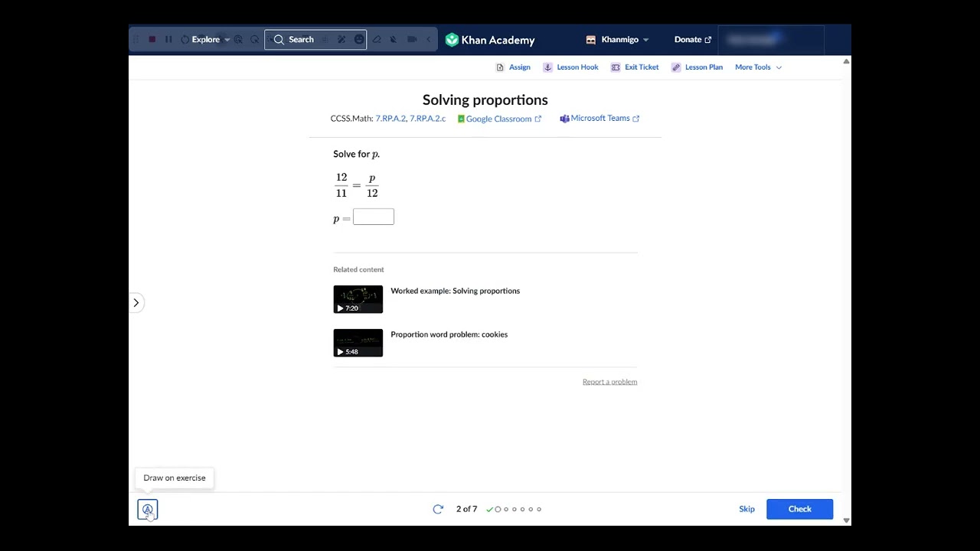Open the 7.RP.A.2.c standard link

coord(427,119)
